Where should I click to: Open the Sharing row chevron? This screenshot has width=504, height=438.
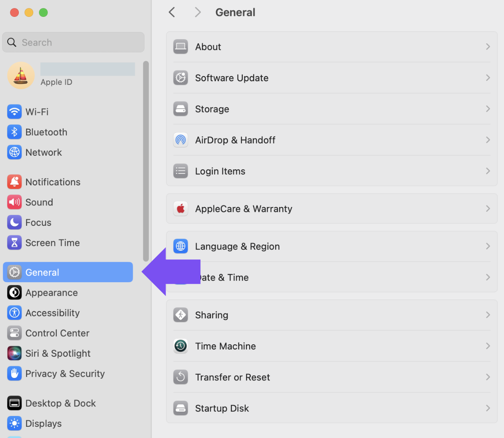pos(488,315)
